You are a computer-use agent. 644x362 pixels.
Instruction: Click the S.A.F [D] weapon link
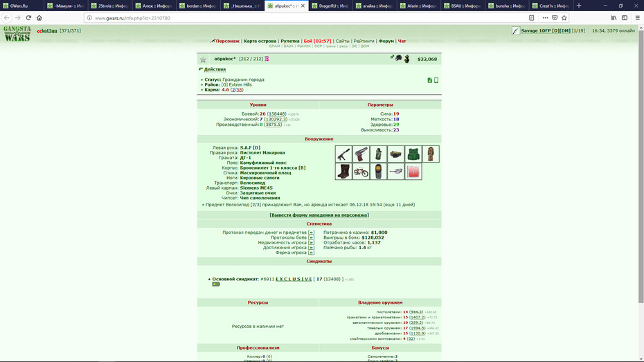(x=250, y=147)
